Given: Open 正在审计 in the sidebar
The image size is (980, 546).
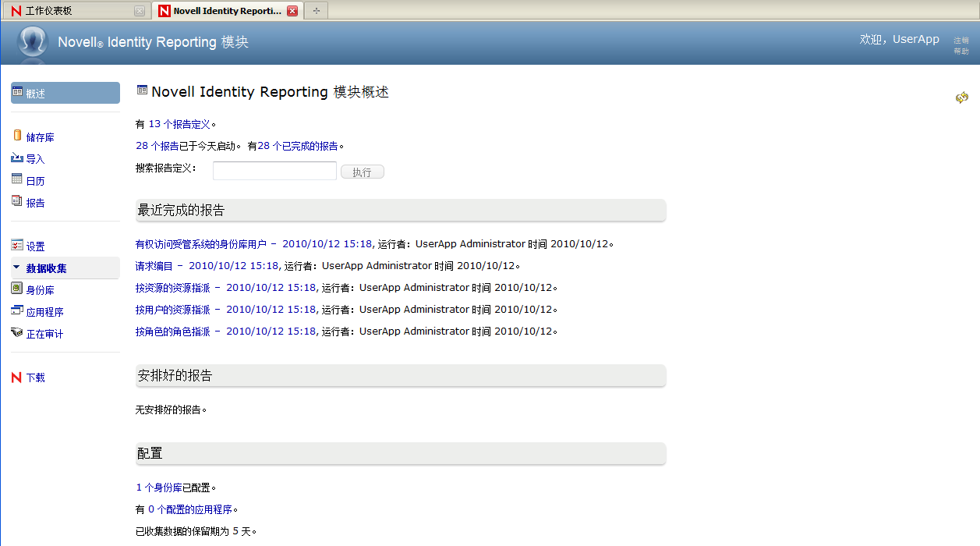Looking at the screenshot, I should pos(44,334).
